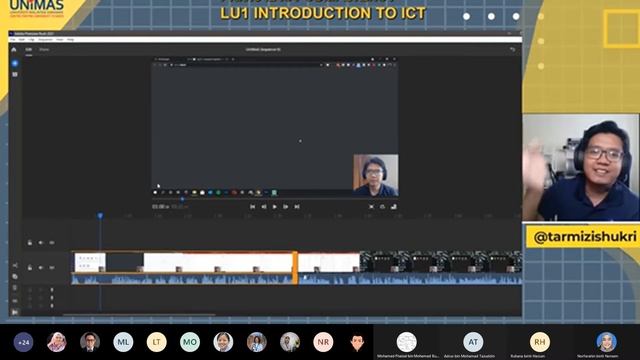Viewport: 640px width, 360px height.
Task: Open the Clip menu in the menu bar
Action: (31, 40)
